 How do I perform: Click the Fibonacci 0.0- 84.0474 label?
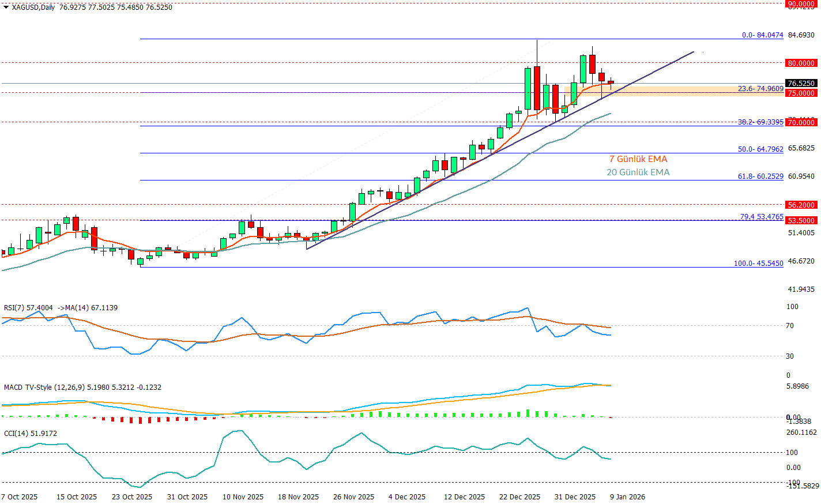[x=762, y=35]
